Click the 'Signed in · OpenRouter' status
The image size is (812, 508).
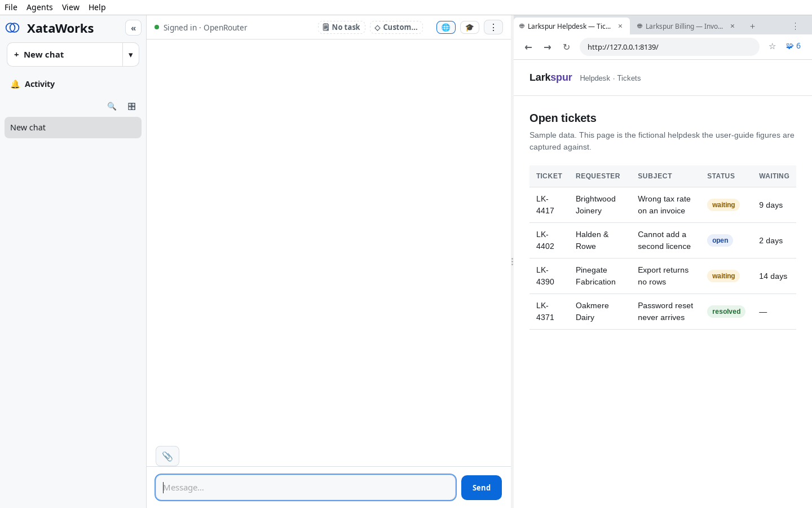coord(205,28)
